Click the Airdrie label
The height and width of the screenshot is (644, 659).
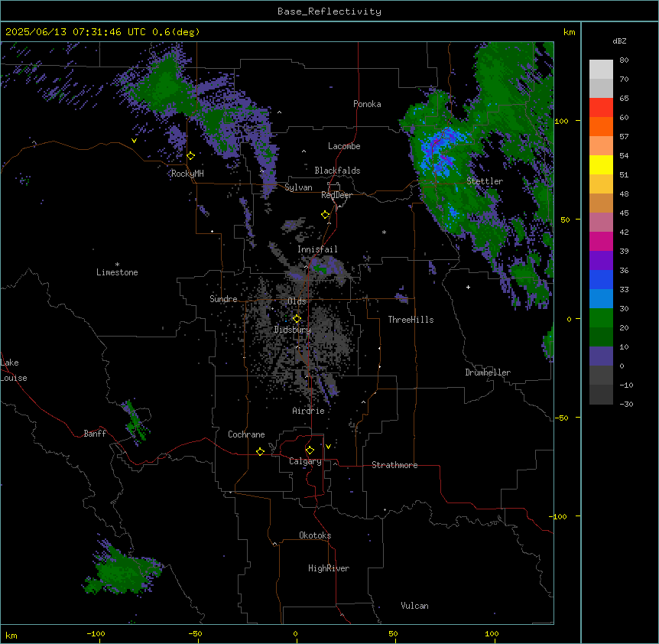click(309, 411)
